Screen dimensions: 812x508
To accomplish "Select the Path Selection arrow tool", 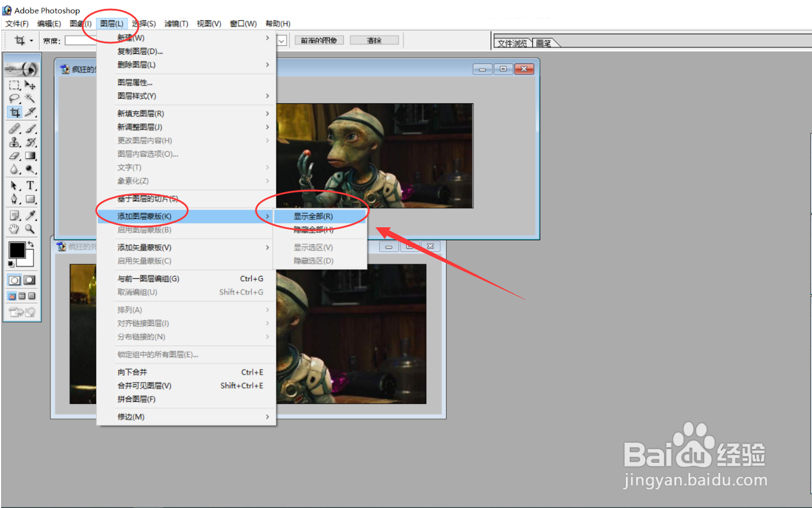I will (15, 186).
